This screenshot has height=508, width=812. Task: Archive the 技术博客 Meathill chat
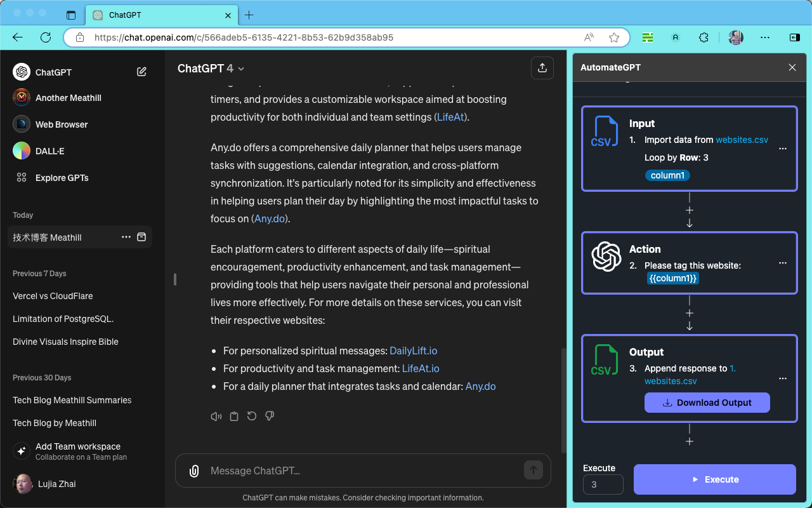coord(141,237)
